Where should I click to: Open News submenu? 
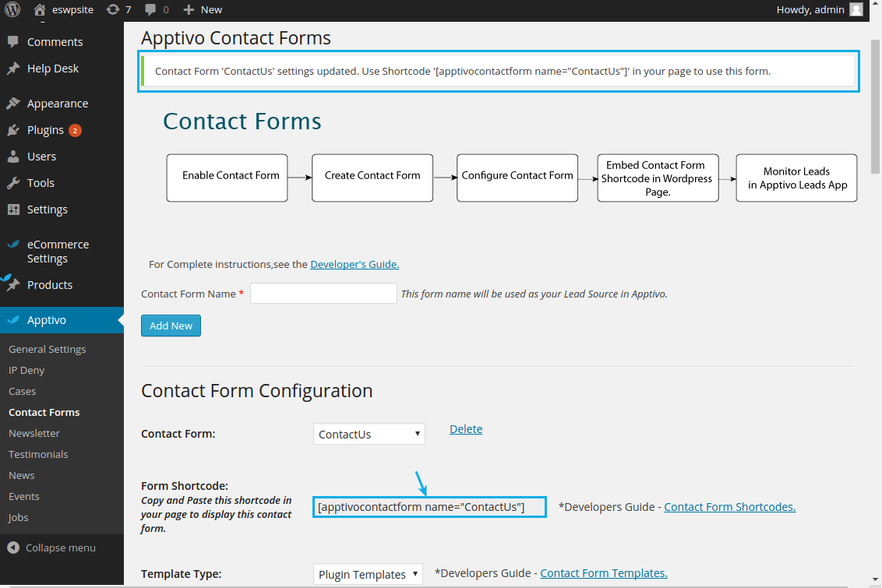[21, 476]
